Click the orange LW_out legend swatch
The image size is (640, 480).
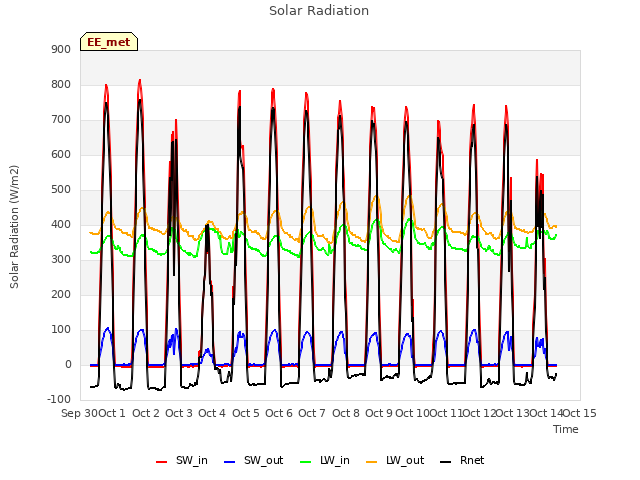tap(371, 462)
